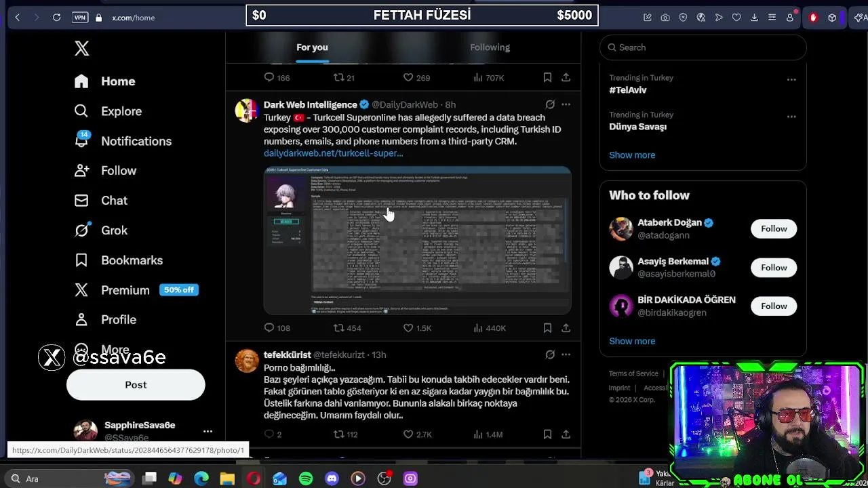The height and width of the screenshot is (488, 868).
Task: Reload the page in browser toolbar
Action: coord(57,18)
